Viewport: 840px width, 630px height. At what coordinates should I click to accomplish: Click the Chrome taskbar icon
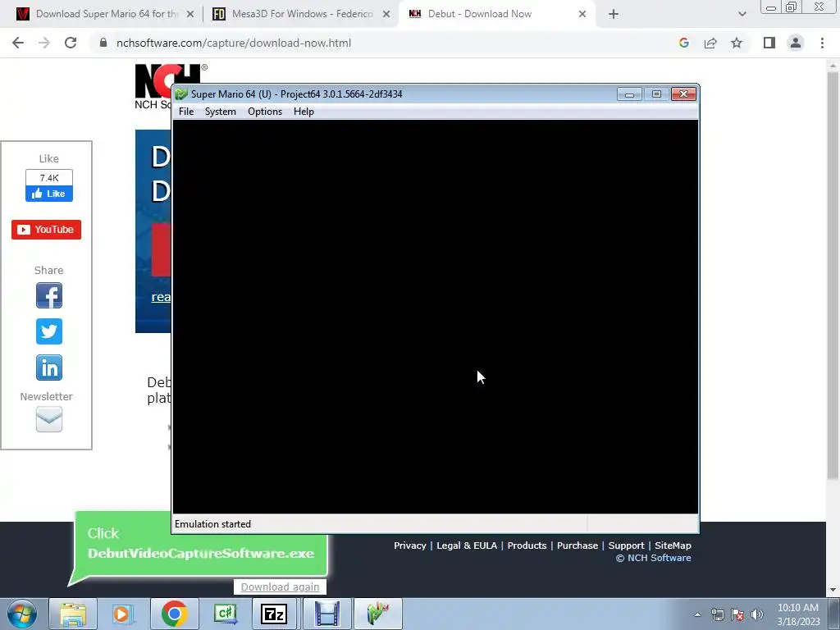[x=174, y=614]
